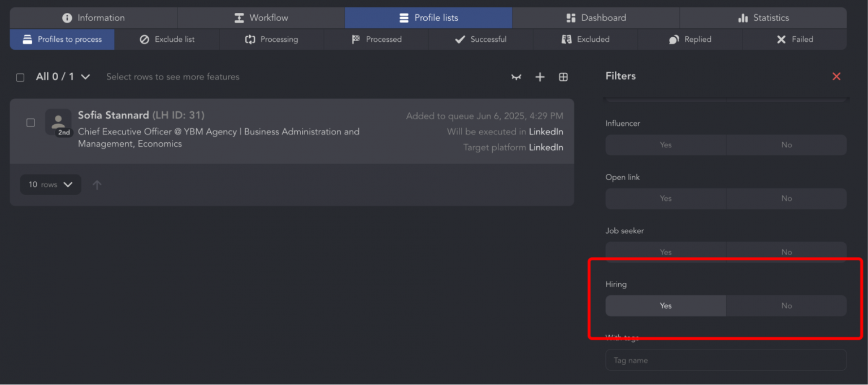Screen dimensions: 868x385
Task: Click the Sofia Stannard profile name
Action: coord(113,115)
